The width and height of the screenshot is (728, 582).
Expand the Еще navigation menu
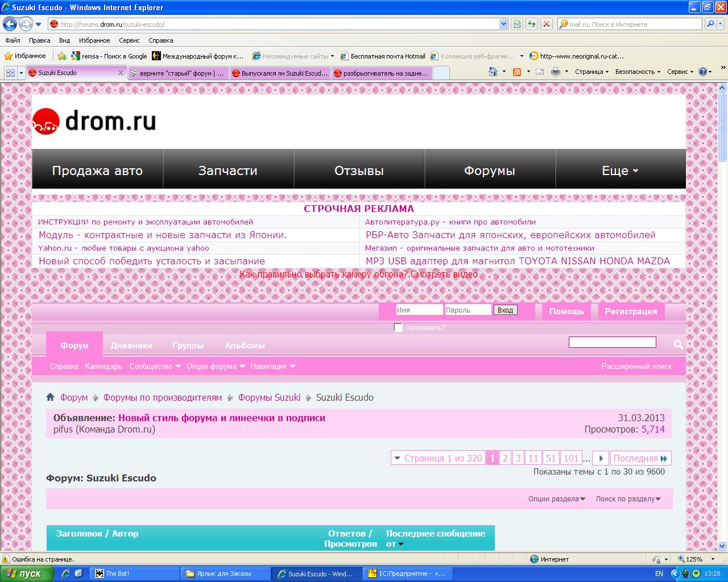(620, 171)
